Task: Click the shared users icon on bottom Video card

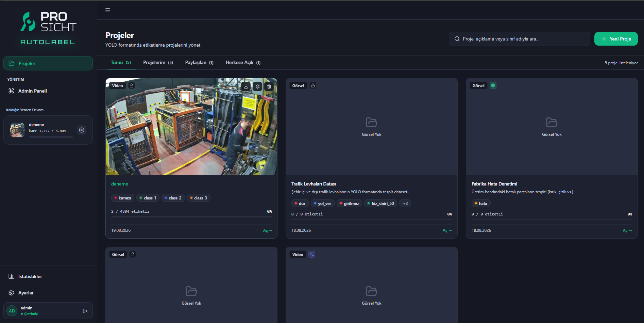Action: click(x=312, y=254)
